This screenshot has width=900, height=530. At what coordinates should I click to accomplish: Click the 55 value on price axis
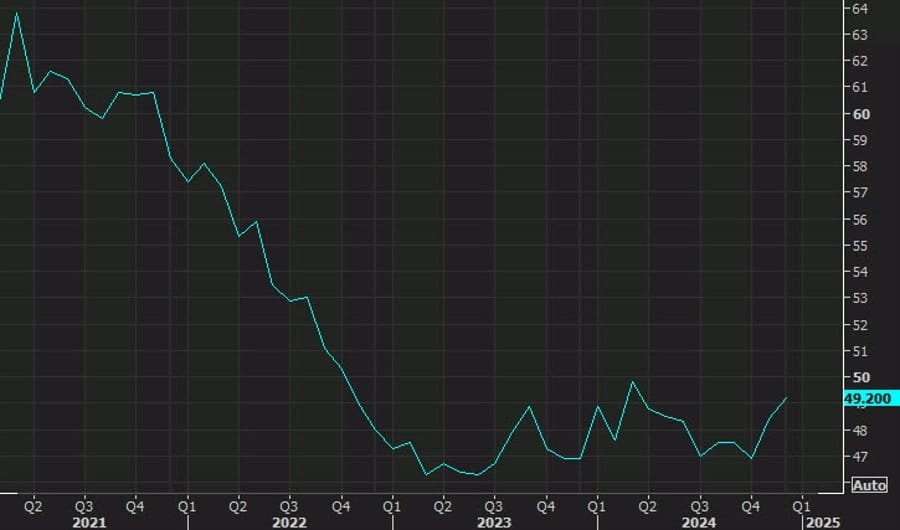[859, 246]
